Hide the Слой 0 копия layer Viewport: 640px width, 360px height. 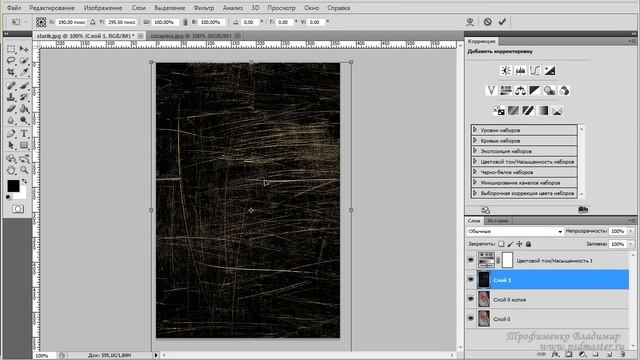tap(471, 299)
